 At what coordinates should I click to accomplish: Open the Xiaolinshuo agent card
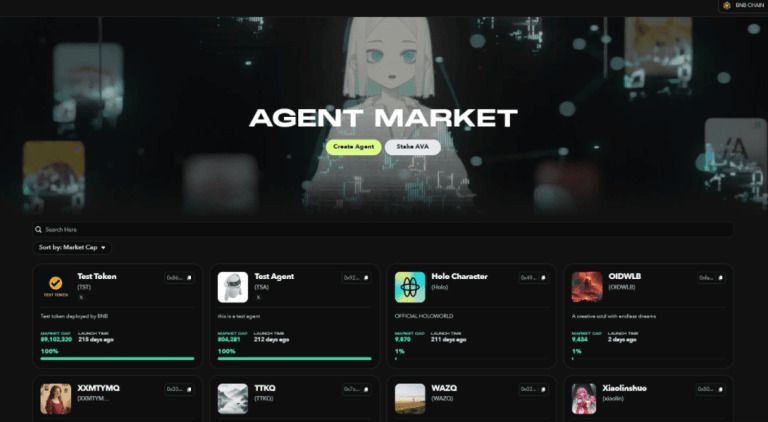[648, 399]
